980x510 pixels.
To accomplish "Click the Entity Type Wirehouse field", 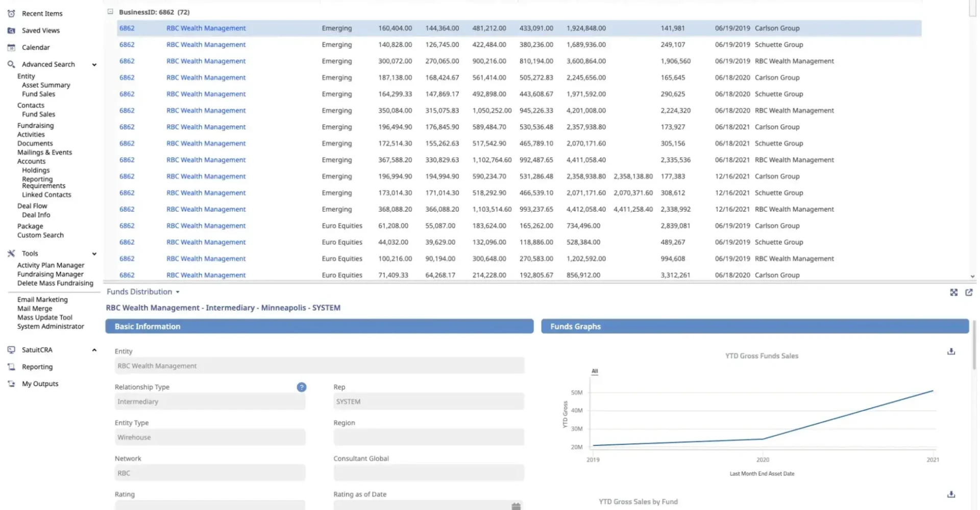I will point(210,437).
